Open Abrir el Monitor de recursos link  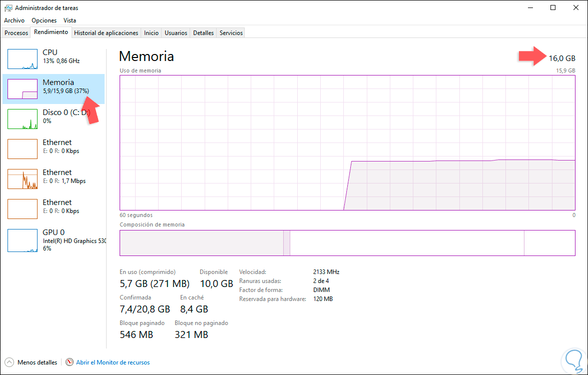click(x=113, y=362)
